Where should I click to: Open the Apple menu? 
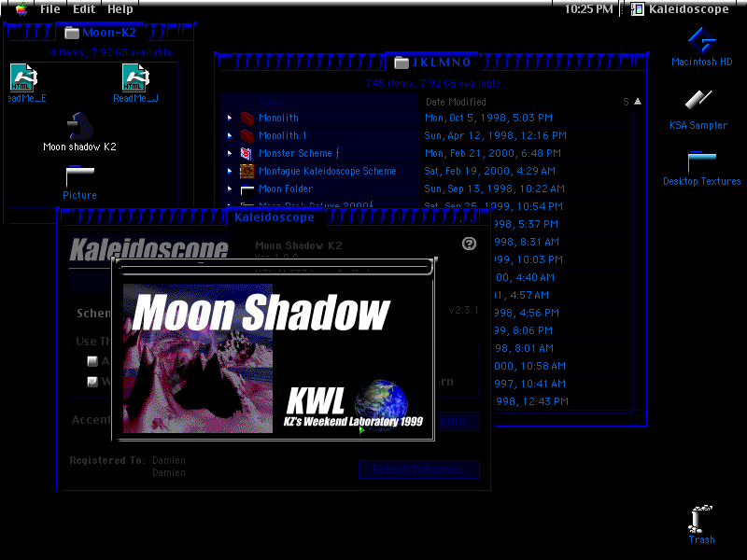(x=21, y=9)
